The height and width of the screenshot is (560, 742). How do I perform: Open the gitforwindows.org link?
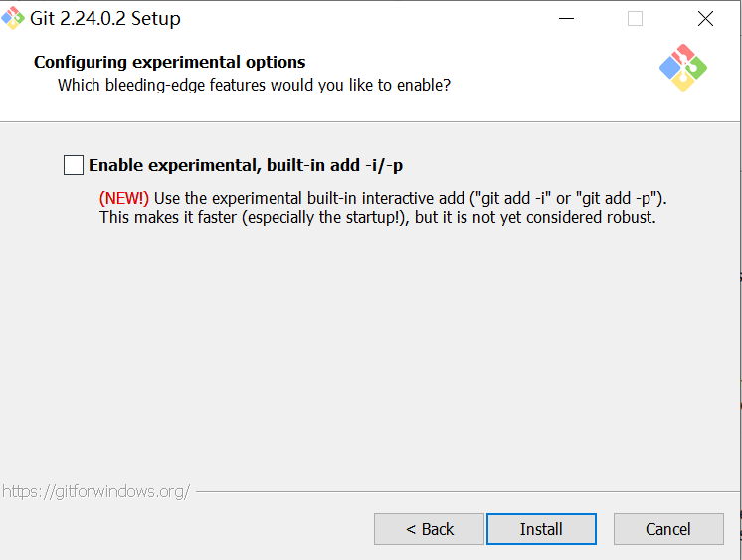coord(95,491)
